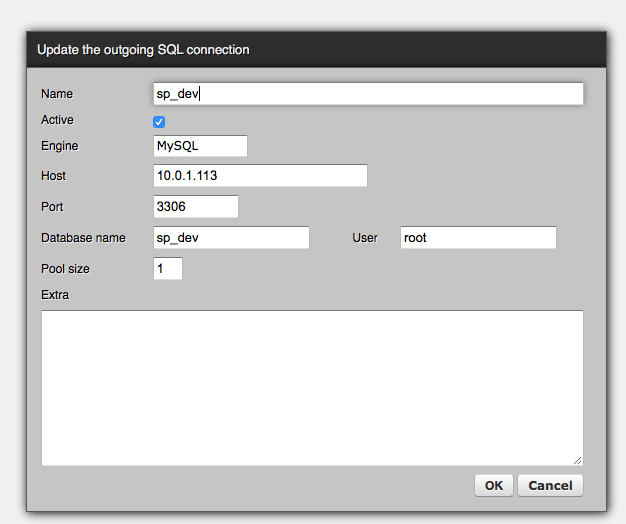Click the User field containing root
This screenshot has height=524, width=626.
click(x=477, y=238)
